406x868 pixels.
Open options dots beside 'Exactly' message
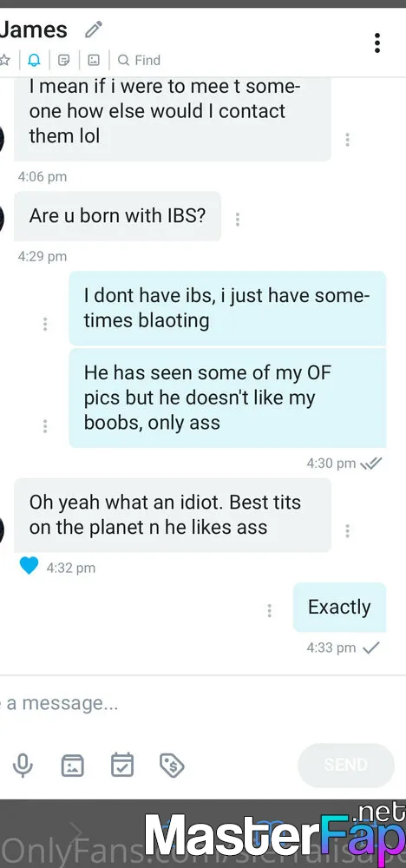270,610
